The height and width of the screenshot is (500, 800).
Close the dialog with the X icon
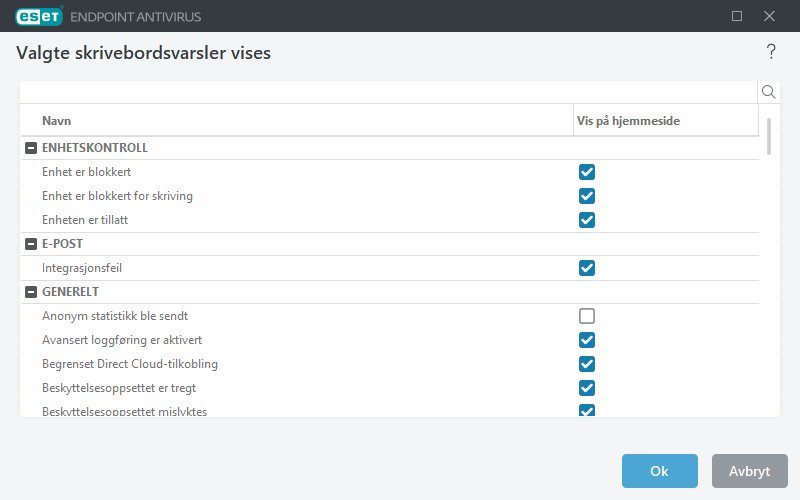click(769, 16)
